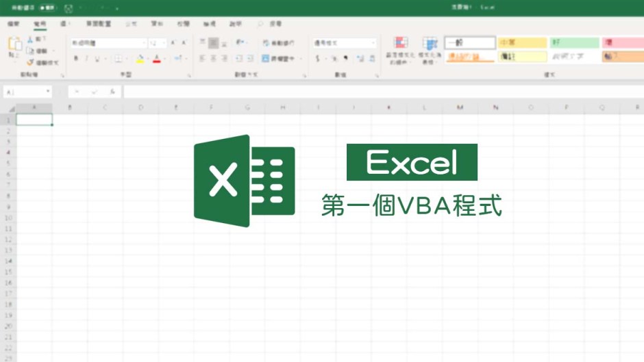
Task: Click the fill color paint bucket
Action: click(140, 59)
